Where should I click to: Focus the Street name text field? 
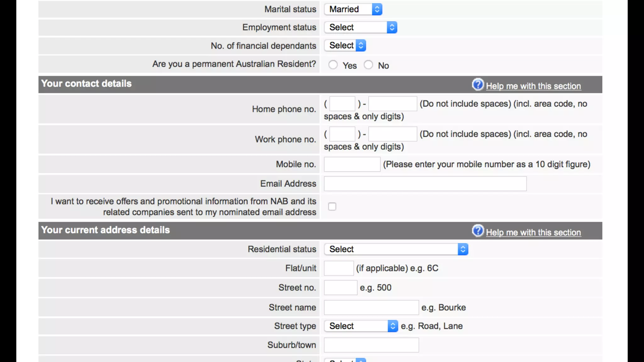[371, 308]
